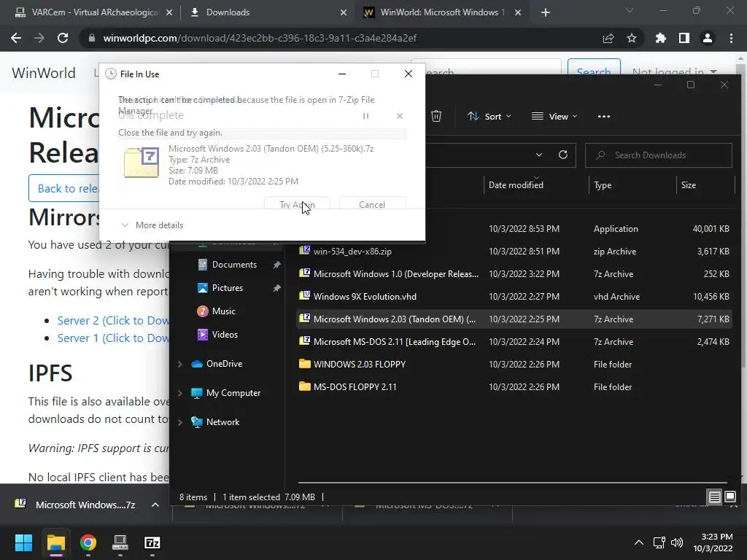This screenshot has height=560, width=747.
Task: Open the View dropdown in Explorer
Action: (x=554, y=116)
